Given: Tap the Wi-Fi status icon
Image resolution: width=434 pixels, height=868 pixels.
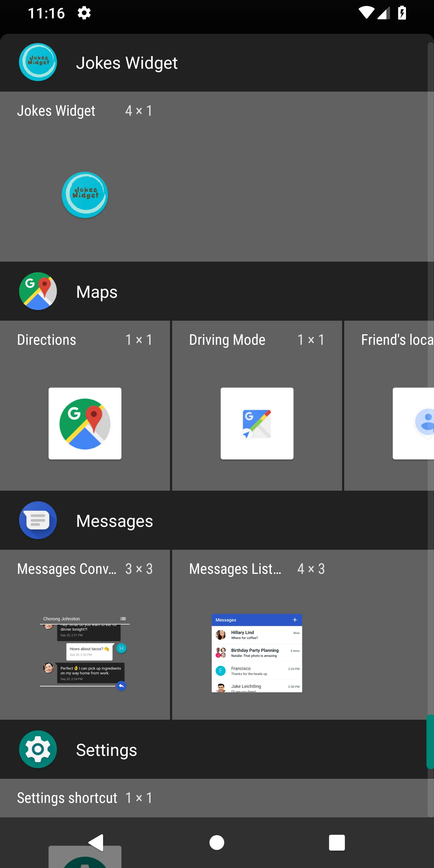Looking at the screenshot, I should coord(366,13).
